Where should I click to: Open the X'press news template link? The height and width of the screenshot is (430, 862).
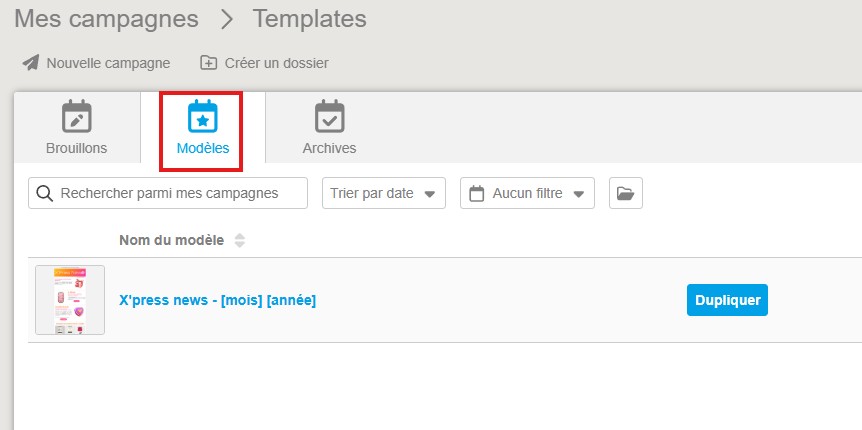tap(217, 300)
